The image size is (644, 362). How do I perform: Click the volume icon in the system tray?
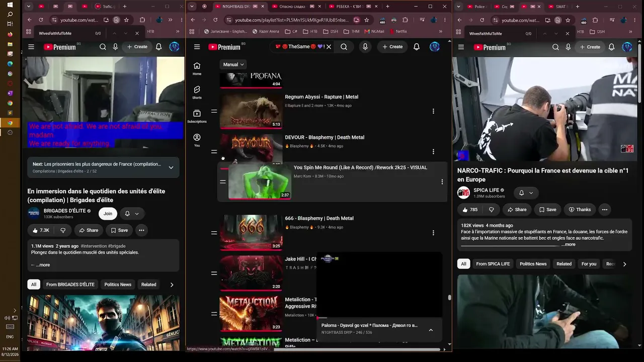7,318
